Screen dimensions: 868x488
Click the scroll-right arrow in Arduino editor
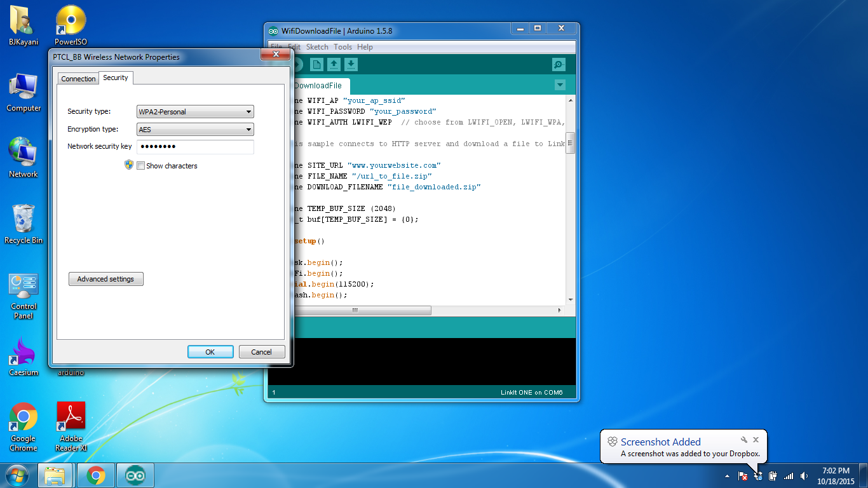pyautogui.click(x=560, y=310)
